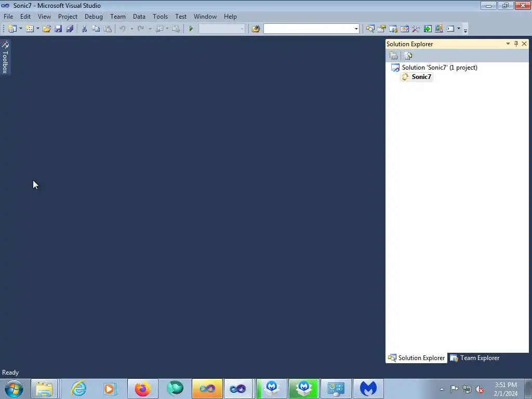
Task: Open the collapsed Toolbox side tab
Action: click(x=5, y=57)
